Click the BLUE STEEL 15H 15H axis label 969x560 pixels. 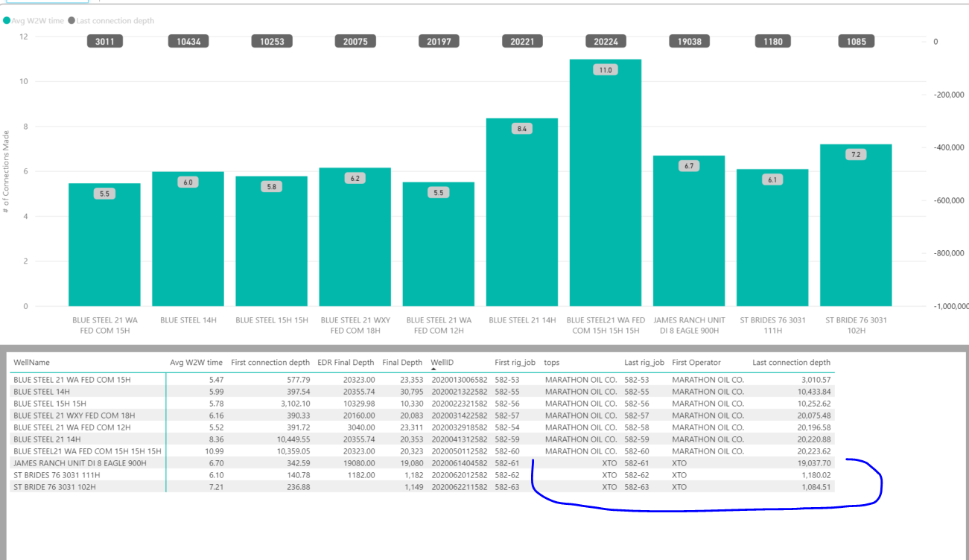[272, 320]
